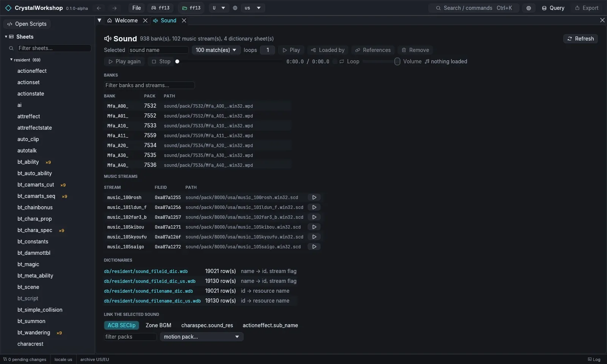Select charaspec.sound_res link mode
Image resolution: width=607 pixels, height=364 pixels.
(207, 325)
